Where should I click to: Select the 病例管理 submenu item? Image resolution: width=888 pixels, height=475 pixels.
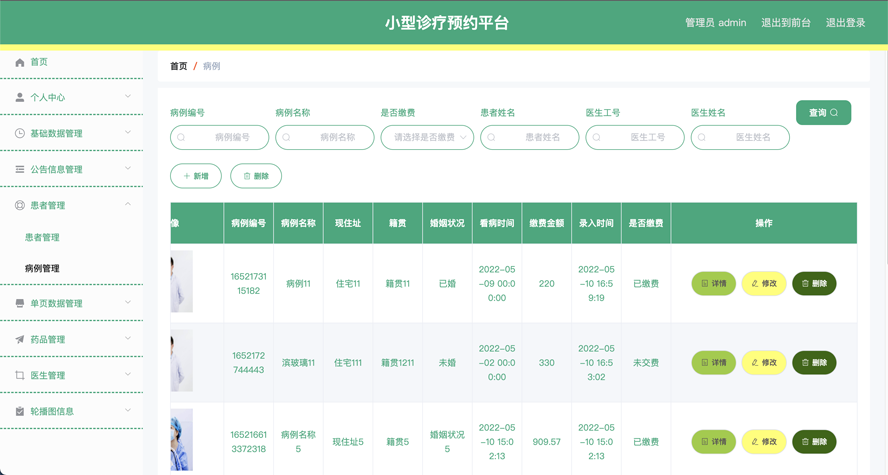tap(42, 268)
